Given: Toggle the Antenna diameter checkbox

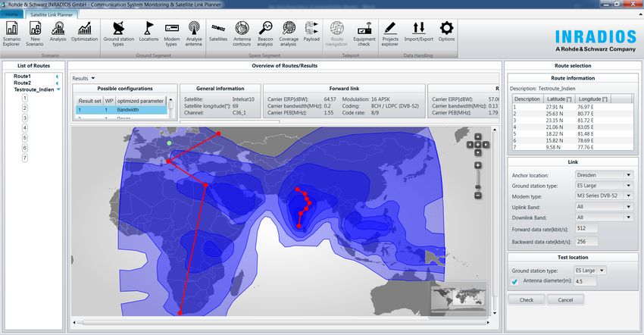Looking at the screenshot, I should click(x=514, y=281).
